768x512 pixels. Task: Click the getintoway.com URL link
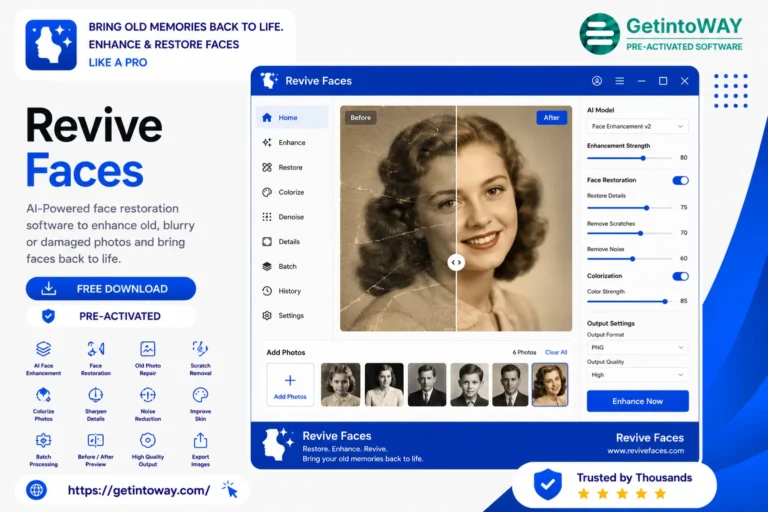tap(139, 490)
